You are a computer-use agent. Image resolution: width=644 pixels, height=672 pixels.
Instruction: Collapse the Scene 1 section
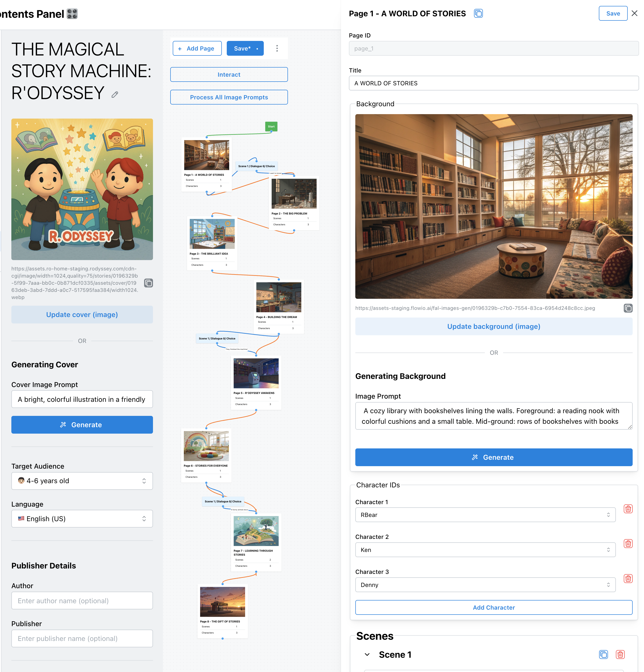point(367,654)
